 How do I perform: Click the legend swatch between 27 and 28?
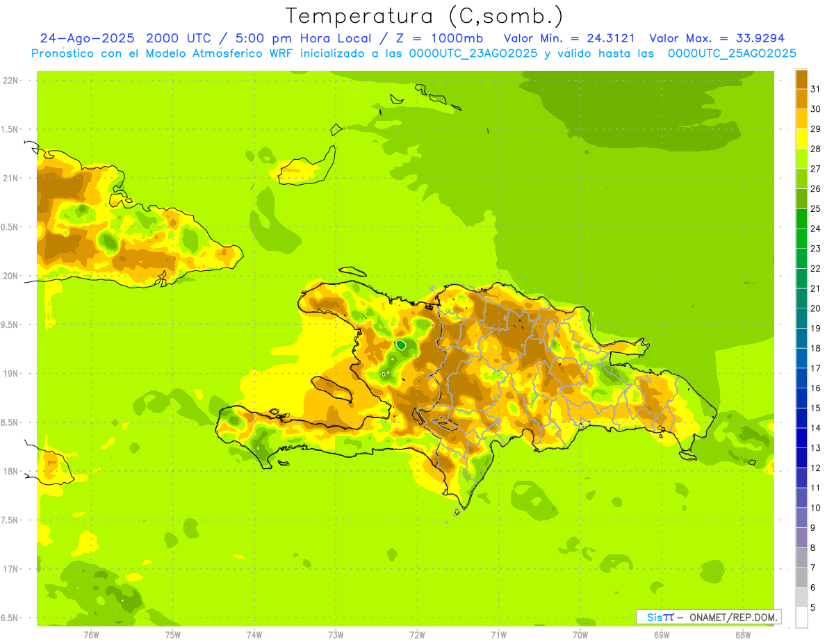tap(801, 159)
